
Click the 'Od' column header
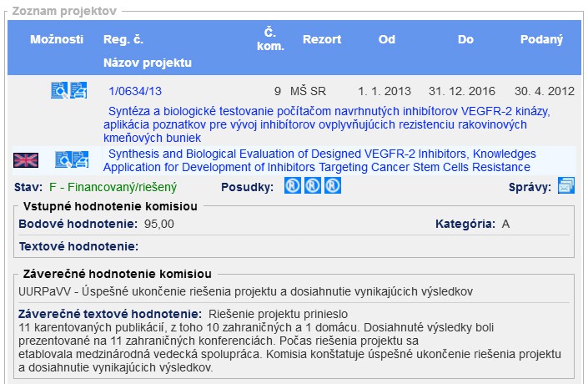click(x=387, y=39)
